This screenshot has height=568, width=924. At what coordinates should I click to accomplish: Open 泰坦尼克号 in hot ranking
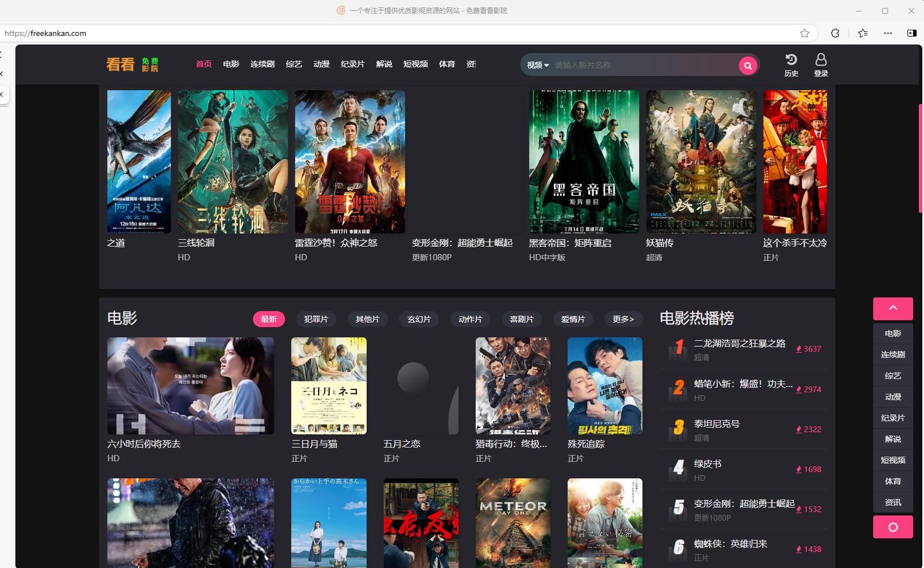(717, 424)
